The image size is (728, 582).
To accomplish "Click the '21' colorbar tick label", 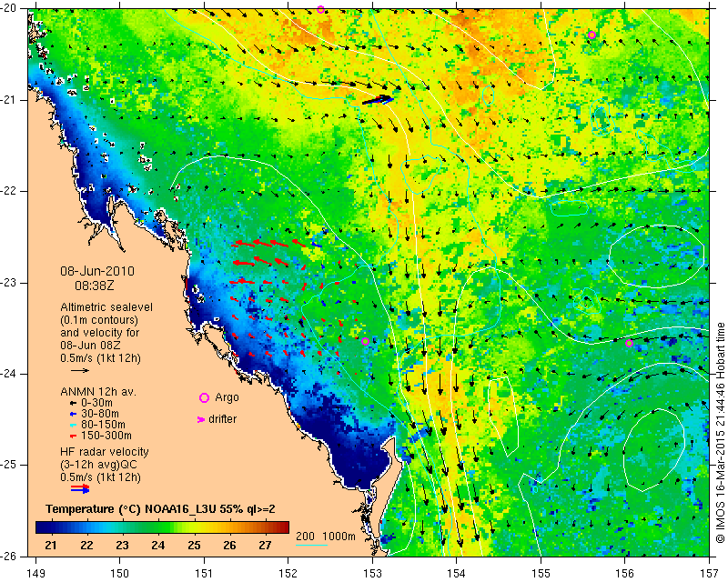I will [x=51, y=546].
